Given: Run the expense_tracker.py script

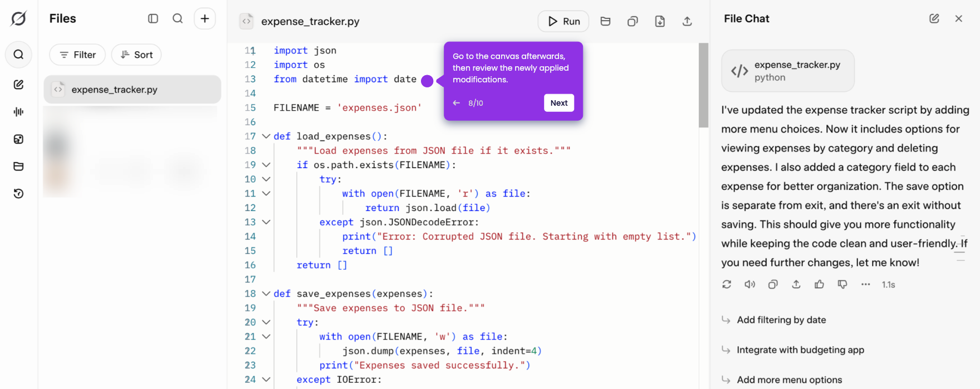Looking at the screenshot, I should point(563,21).
